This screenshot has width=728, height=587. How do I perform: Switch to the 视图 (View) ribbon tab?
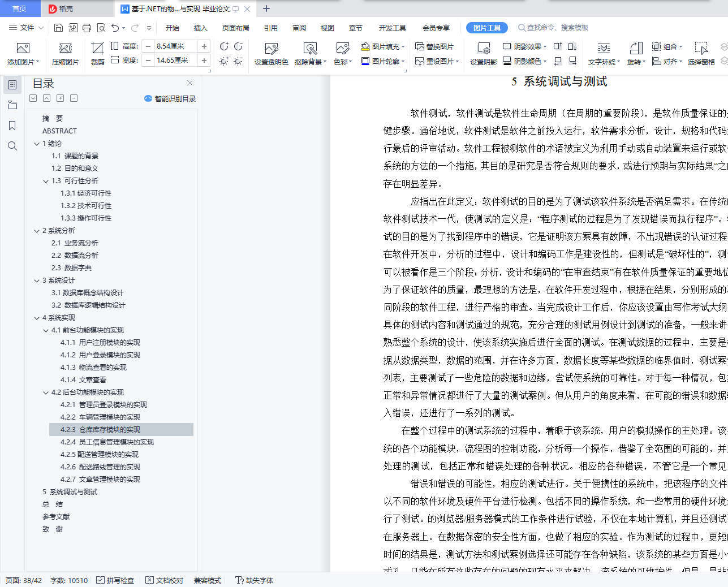click(328, 28)
